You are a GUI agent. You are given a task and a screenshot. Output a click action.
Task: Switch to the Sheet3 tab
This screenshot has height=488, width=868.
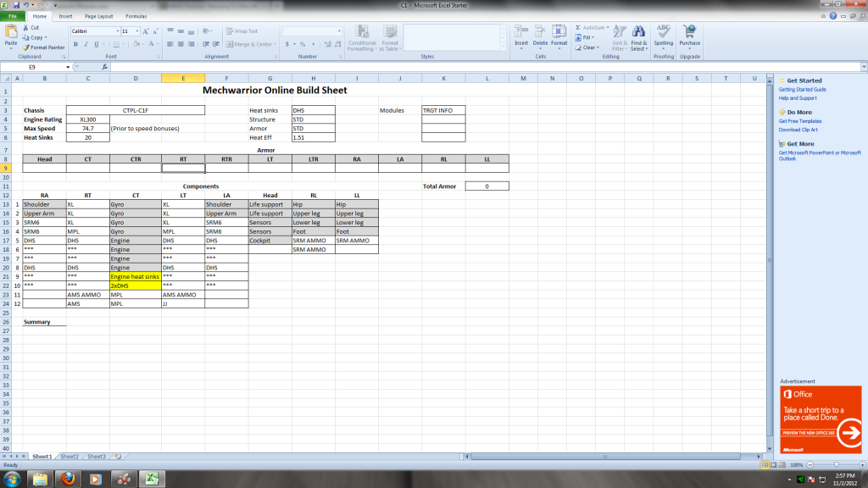[97, 457]
